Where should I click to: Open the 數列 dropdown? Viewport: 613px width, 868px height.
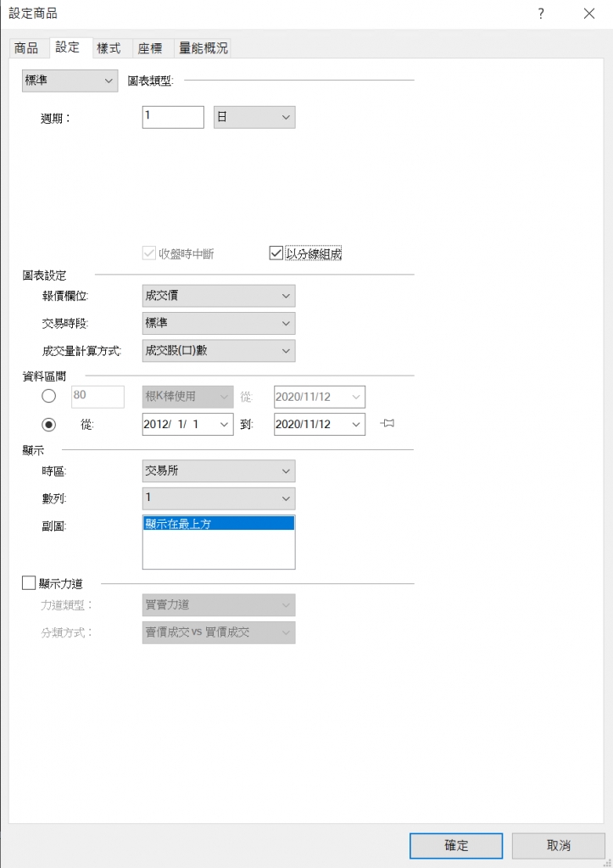pos(219,498)
